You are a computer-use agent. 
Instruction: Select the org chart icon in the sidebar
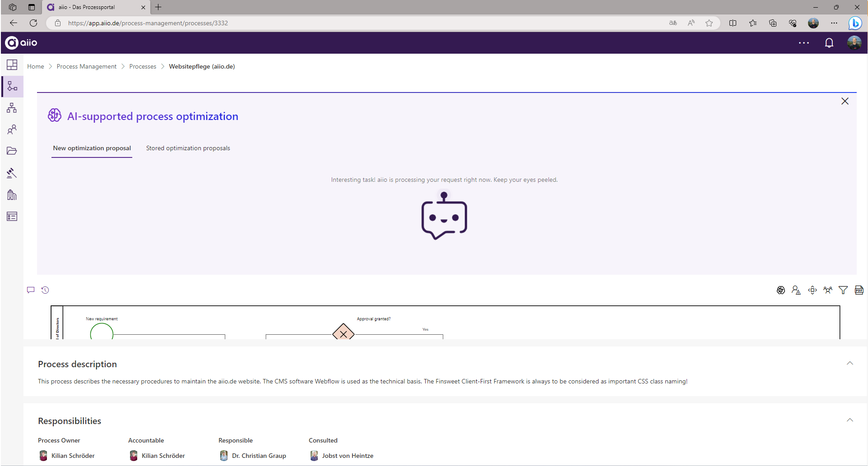pos(12,108)
